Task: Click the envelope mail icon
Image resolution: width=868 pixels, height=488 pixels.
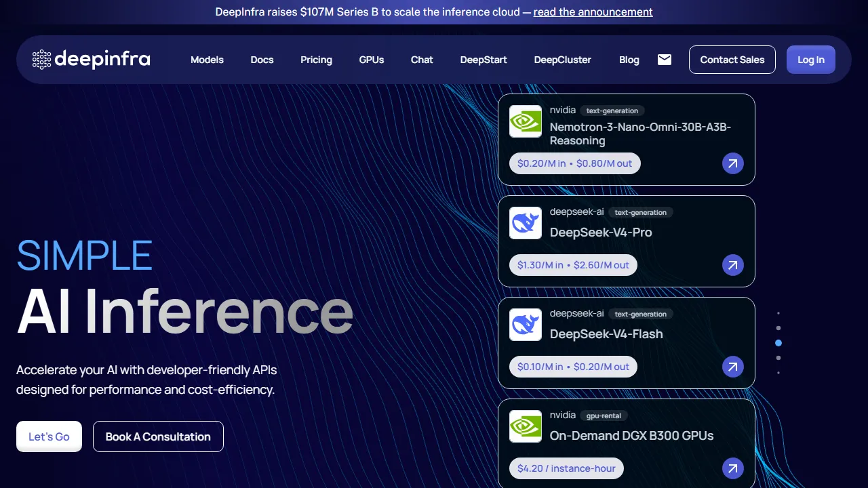Action: click(x=665, y=60)
